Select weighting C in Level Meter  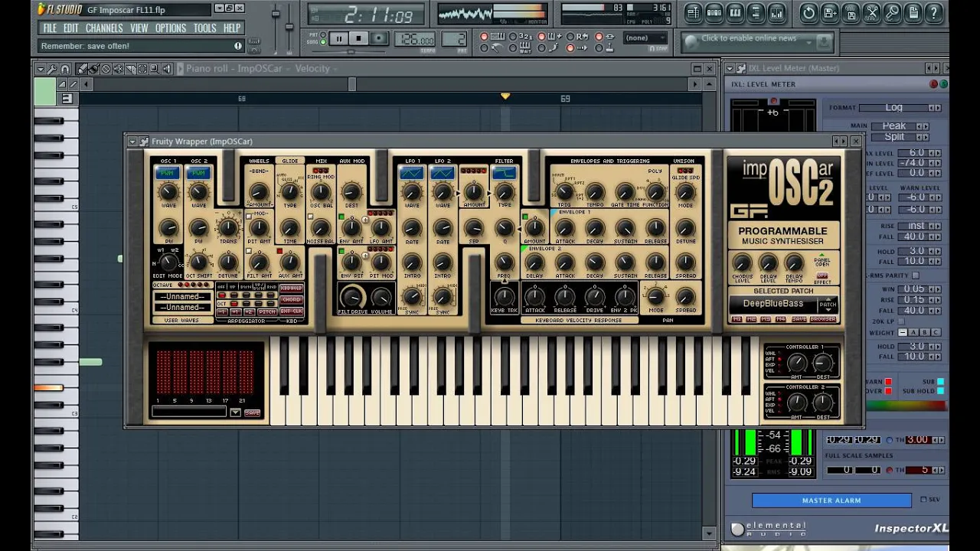click(936, 332)
